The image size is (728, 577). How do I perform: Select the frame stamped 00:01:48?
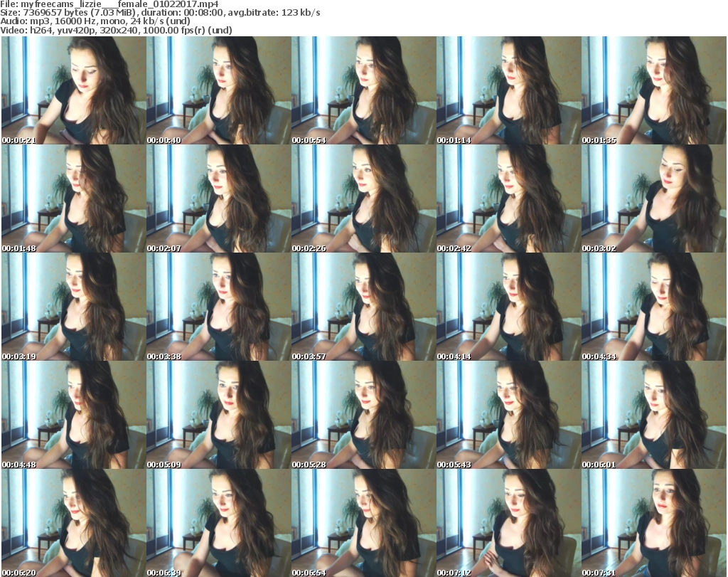pyautogui.click(x=74, y=198)
